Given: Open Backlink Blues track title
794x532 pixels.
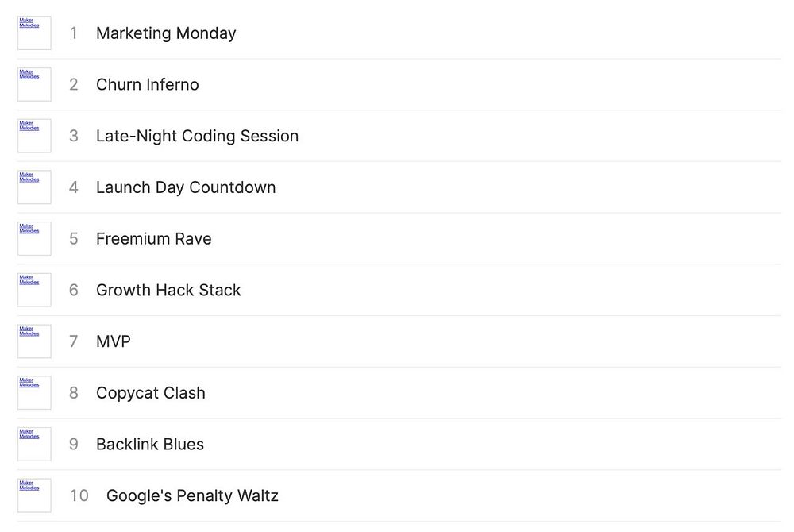Looking at the screenshot, I should 149,445.
